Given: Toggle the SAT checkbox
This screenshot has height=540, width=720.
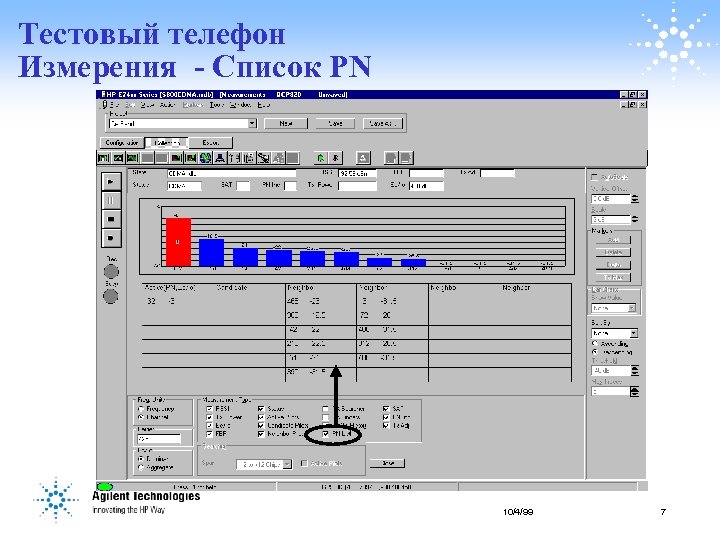Looking at the screenshot, I should tap(386, 409).
